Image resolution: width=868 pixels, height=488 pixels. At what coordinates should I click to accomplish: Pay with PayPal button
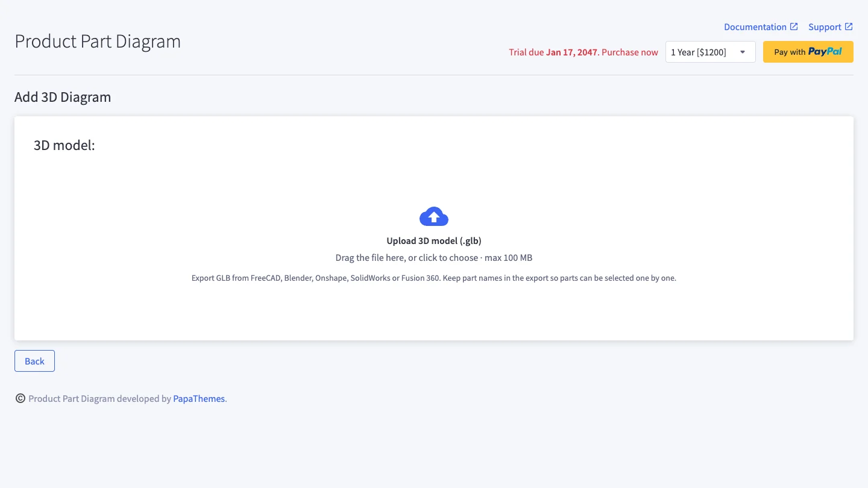pyautogui.click(x=808, y=52)
